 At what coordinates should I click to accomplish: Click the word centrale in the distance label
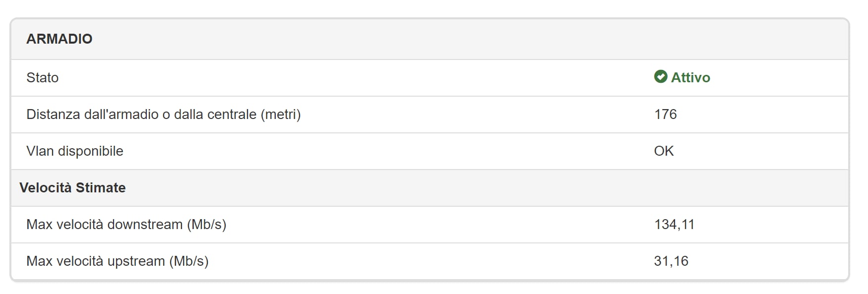232,114
